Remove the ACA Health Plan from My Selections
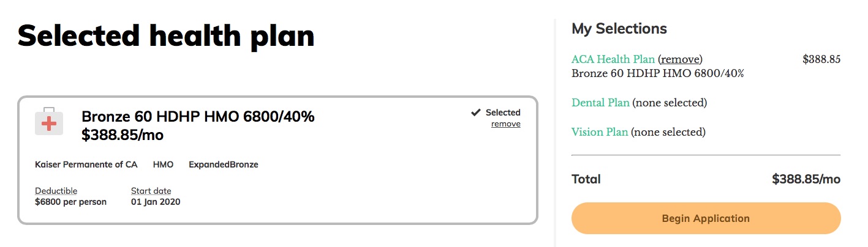This screenshot has height=247, width=868. (680, 59)
